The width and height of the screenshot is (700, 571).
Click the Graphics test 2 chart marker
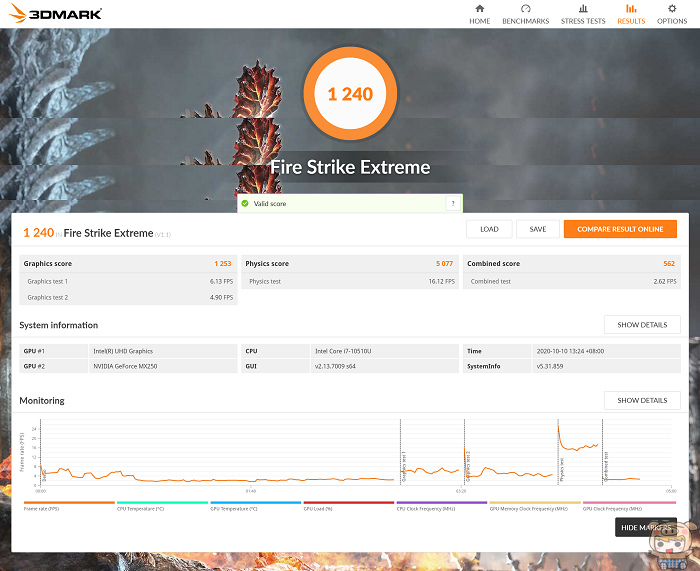(468, 466)
